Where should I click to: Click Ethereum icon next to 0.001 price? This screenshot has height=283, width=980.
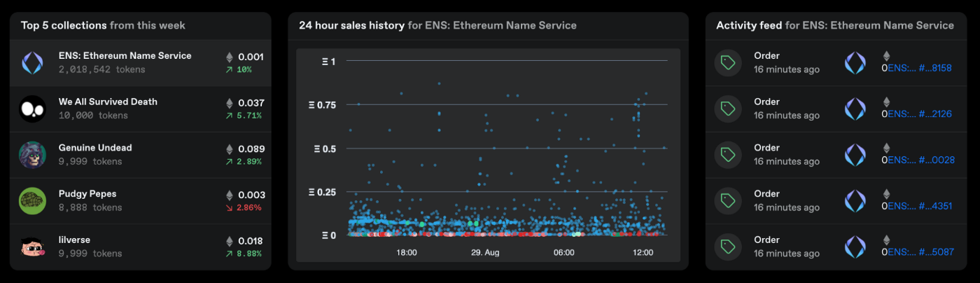[x=229, y=57]
